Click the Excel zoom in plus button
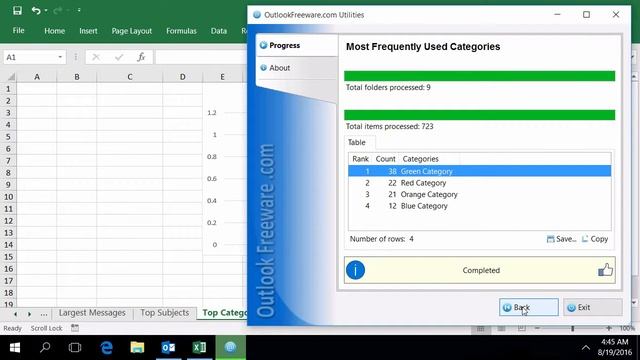 coord(609,328)
